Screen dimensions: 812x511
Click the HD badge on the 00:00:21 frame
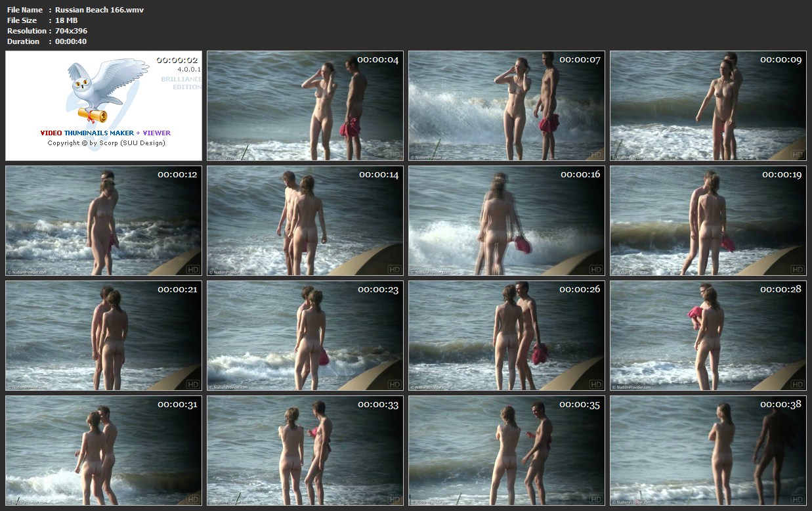(x=193, y=384)
